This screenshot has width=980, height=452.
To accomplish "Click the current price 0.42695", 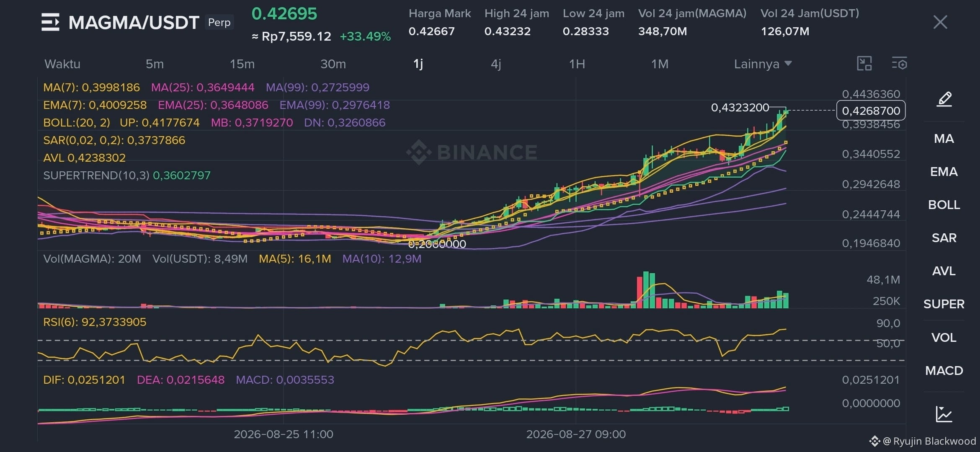I will click(x=284, y=14).
